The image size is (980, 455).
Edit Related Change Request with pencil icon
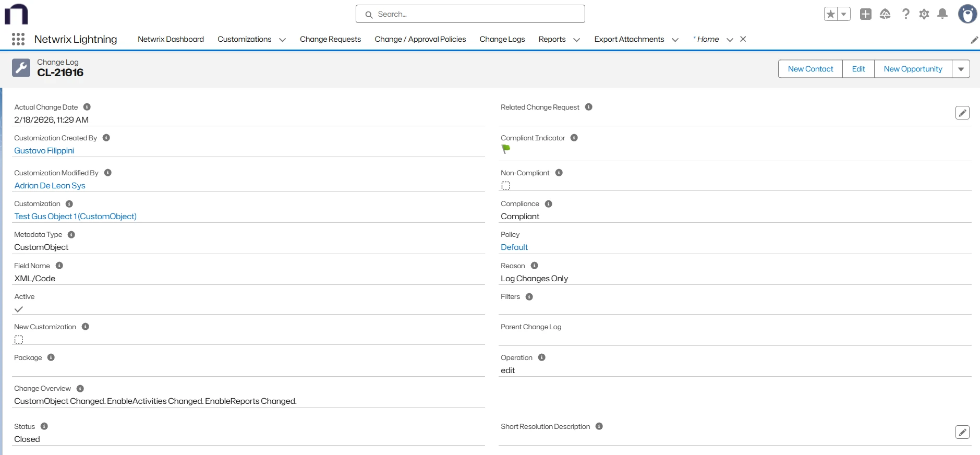(962, 113)
